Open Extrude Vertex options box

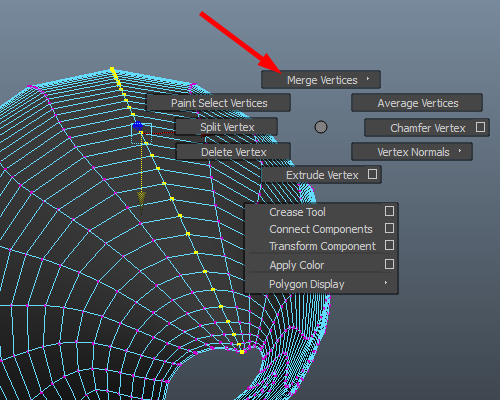coord(372,174)
